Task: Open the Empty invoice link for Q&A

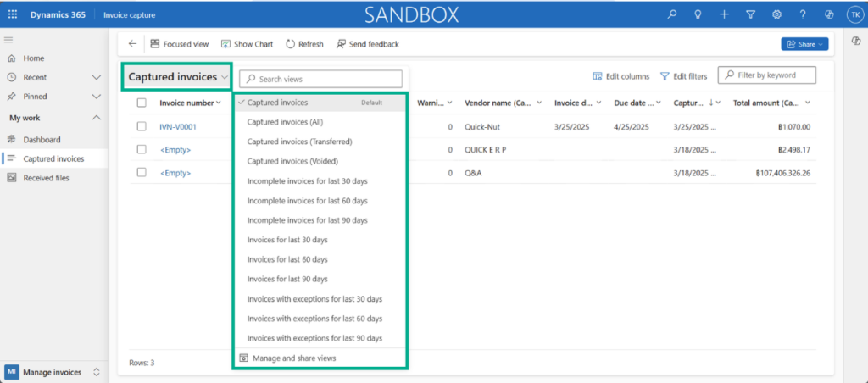Action: tap(175, 173)
